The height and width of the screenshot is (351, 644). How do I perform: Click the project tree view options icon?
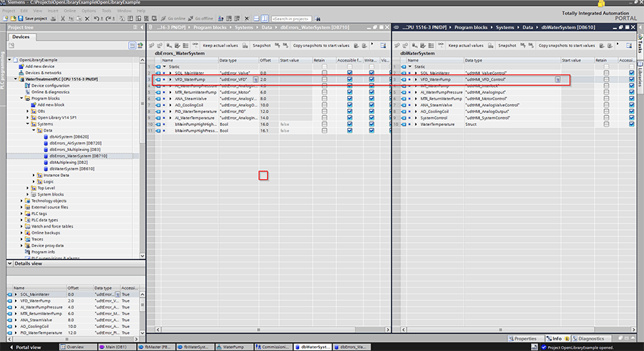click(132, 45)
